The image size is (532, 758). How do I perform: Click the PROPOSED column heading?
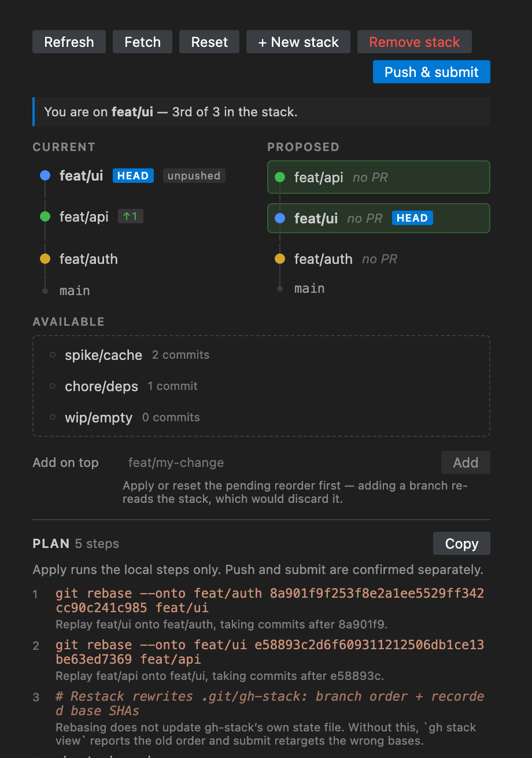pyautogui.click(x=303, y=147)
